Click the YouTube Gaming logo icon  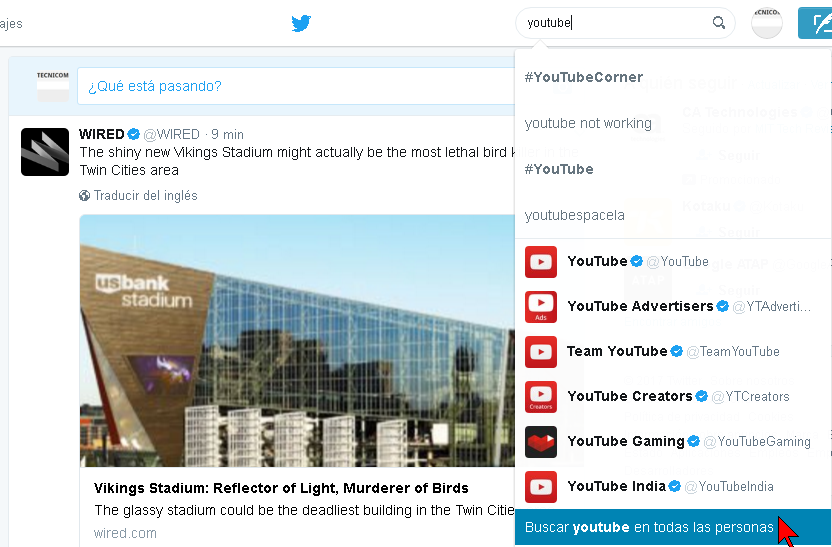click(x=541, y=442)
